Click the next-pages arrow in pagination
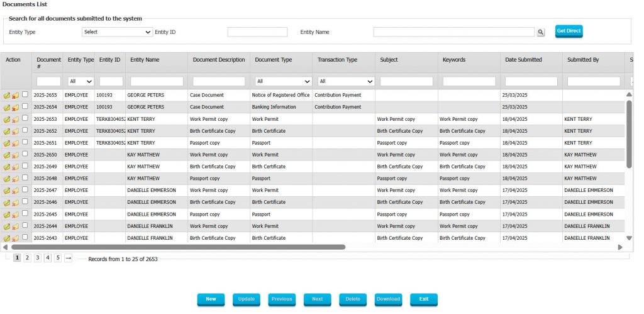Image resolution: width=644 pixels, height=314 pixels. click(68, 258)
